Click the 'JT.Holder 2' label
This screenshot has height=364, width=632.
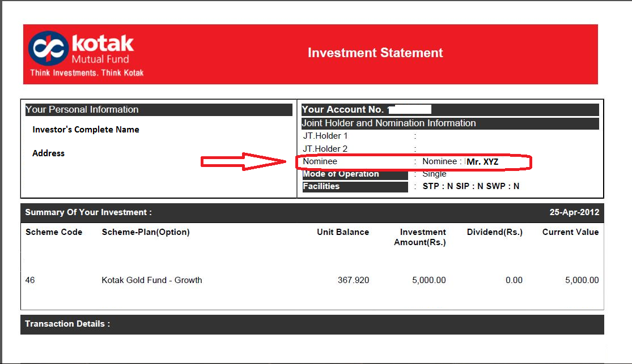[325, 149]
